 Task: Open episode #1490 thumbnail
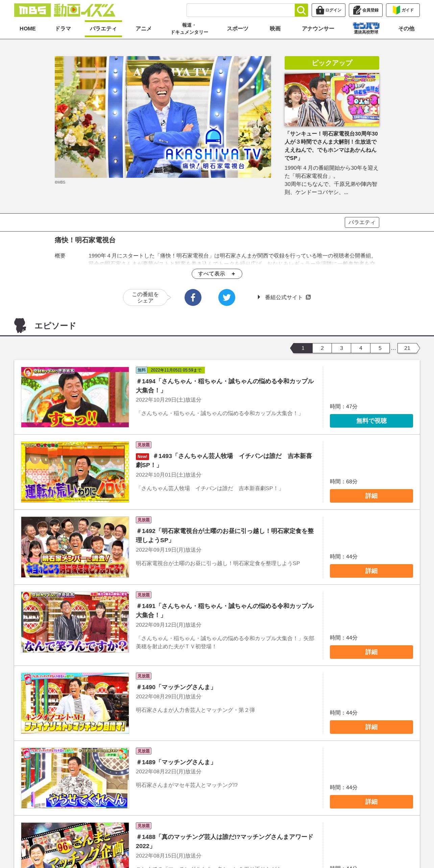(x=75, y=703)
